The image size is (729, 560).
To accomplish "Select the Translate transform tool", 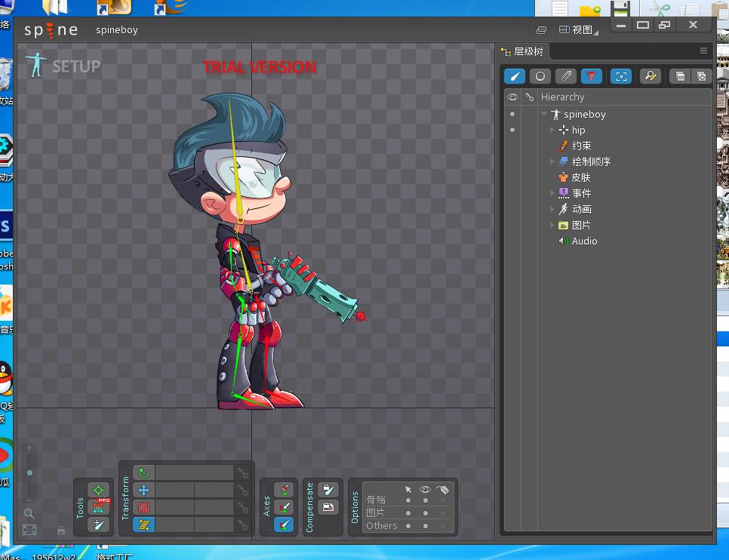I will click(143, 490).
